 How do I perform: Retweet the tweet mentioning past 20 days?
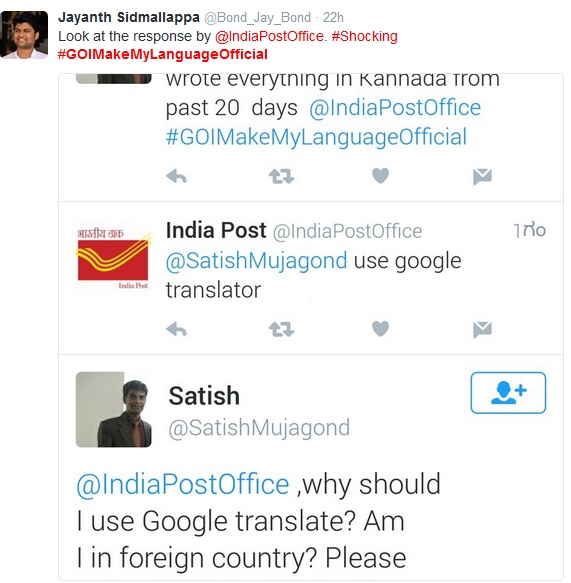point(281,176)
